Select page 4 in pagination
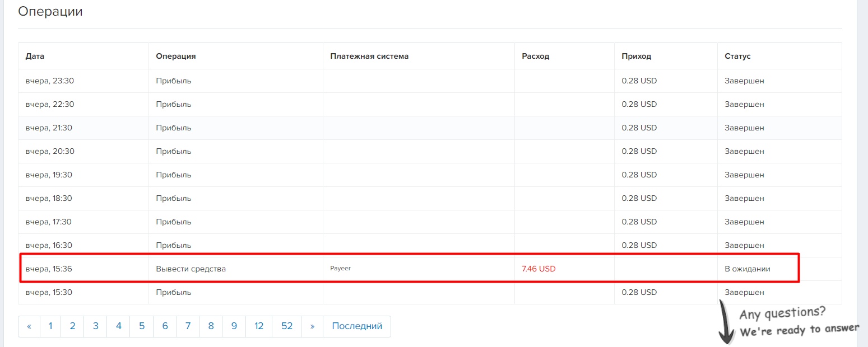The image size is (868, 347). click(118, 326)
